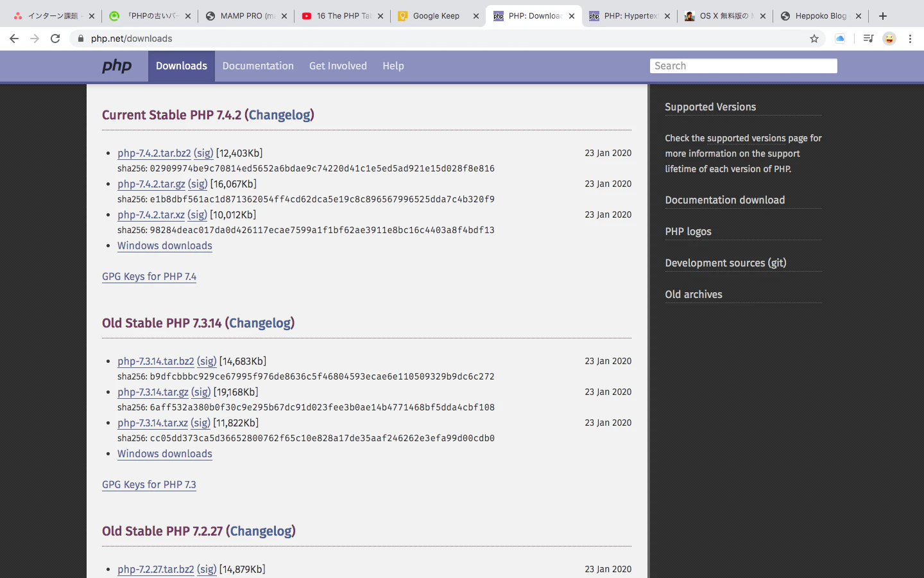
Task: Open the Chrome three-dot menu
Action: pos(910,39)
